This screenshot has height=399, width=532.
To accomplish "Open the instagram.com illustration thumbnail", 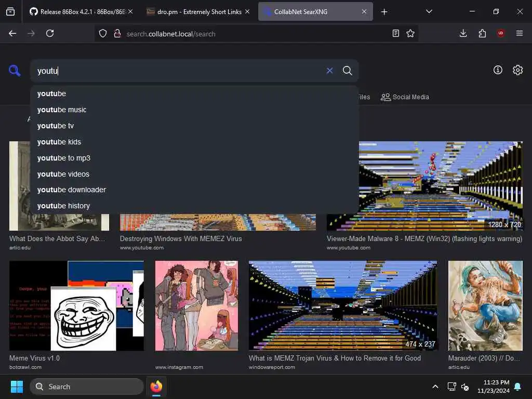I will coord(196,305).
